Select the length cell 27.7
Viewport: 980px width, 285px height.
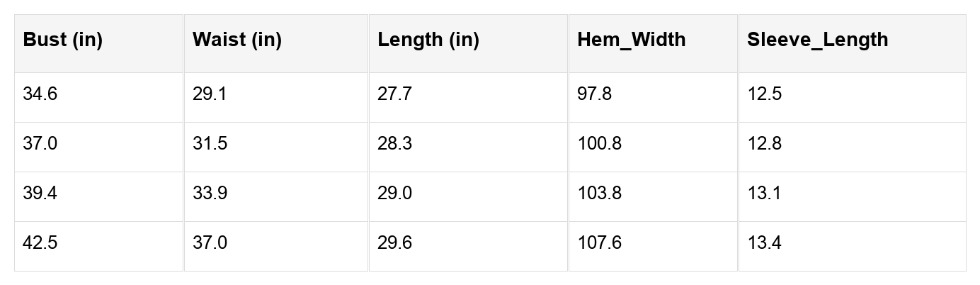pyautogui.click(x=394, y=94)
